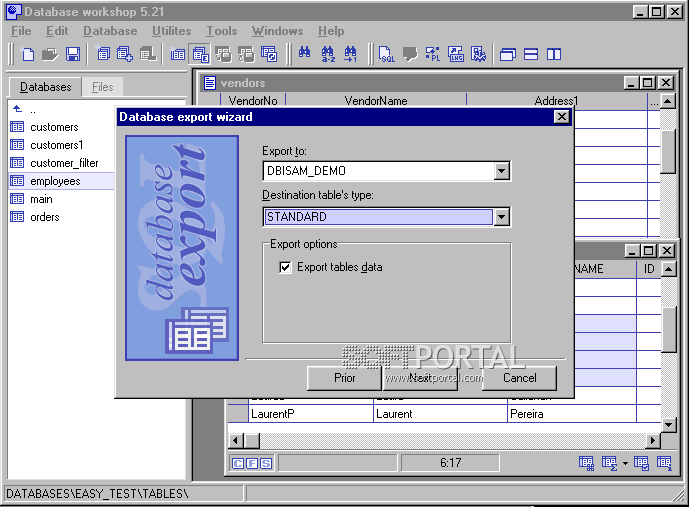Viewport: 689px width, 507px height.
Task: Click the cascade windows toolbar icon
Action: 508,55
